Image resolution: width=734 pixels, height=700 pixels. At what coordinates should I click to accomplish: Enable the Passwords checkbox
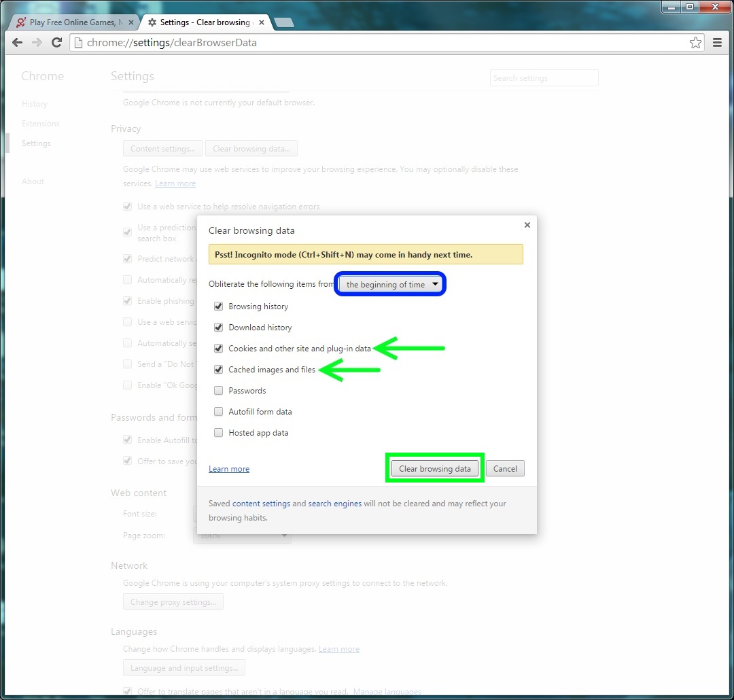click(219, 391)
